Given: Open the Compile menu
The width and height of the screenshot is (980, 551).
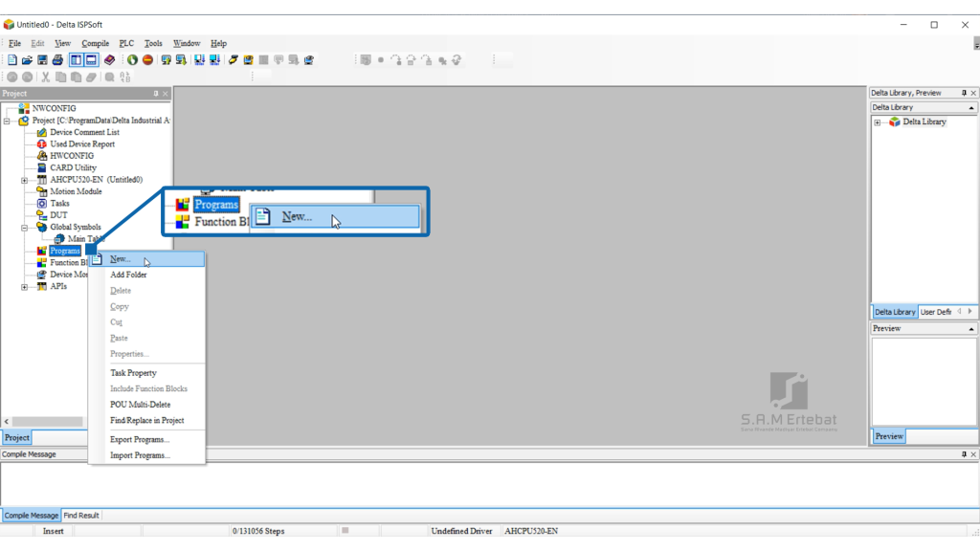Looking at the screenshot, I should 95,43.
